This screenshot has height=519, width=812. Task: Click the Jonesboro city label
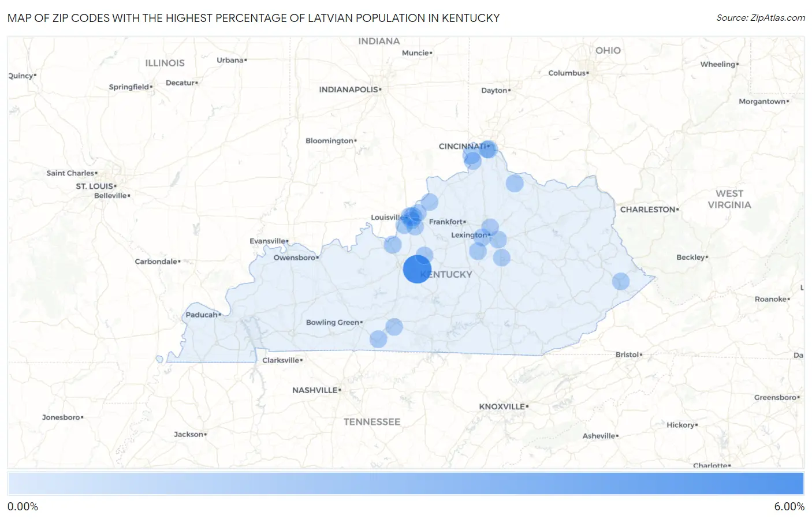(62, 417)
